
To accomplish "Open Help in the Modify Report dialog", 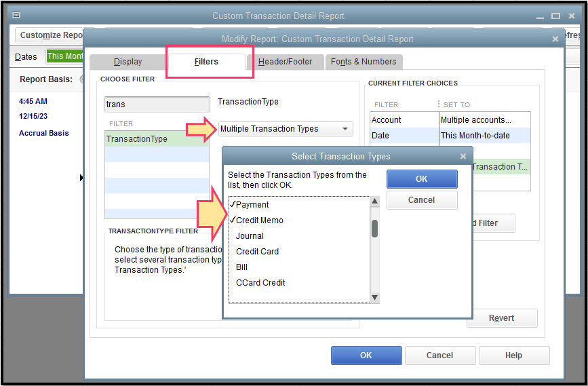I will pos(514,355).
